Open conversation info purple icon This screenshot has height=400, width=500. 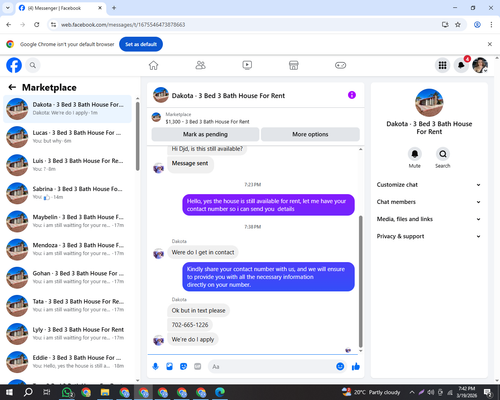(352, 95)
